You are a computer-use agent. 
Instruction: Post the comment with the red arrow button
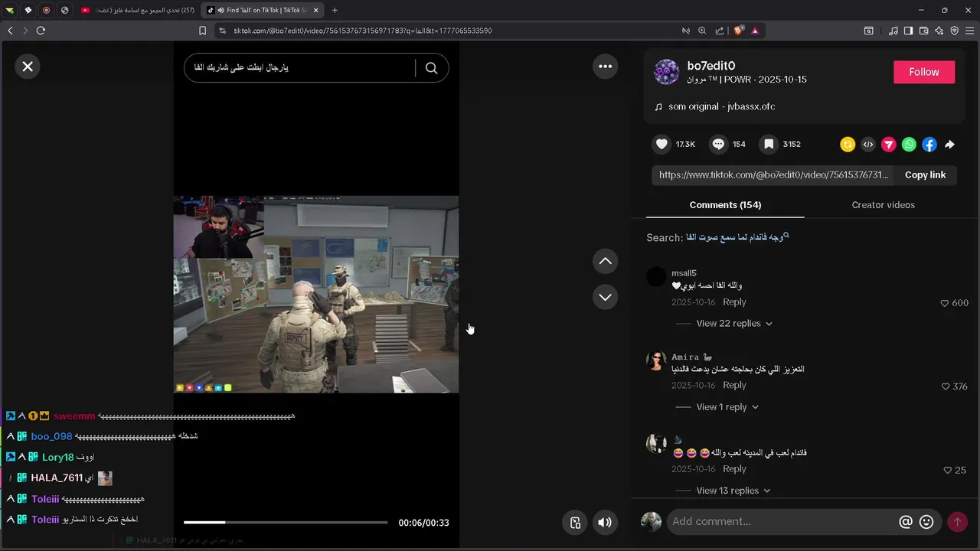pos(957,522)
